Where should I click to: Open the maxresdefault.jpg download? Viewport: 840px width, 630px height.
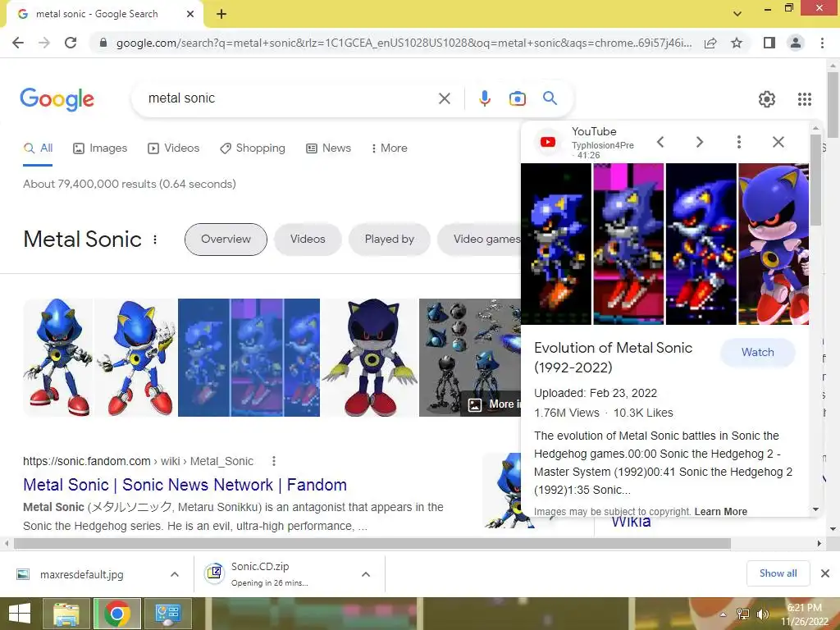point(81,574)
